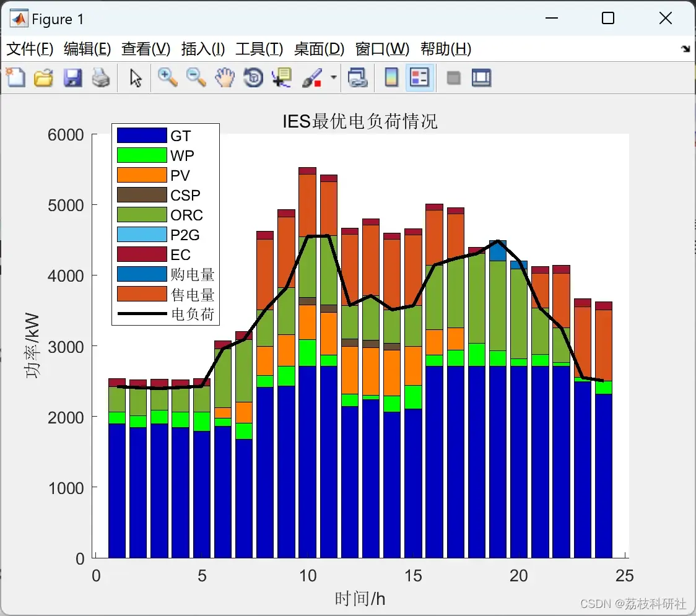696x616 pixels.
Task: Toggle the Insert Colorbar button
Action: click(x=391, y=77)
